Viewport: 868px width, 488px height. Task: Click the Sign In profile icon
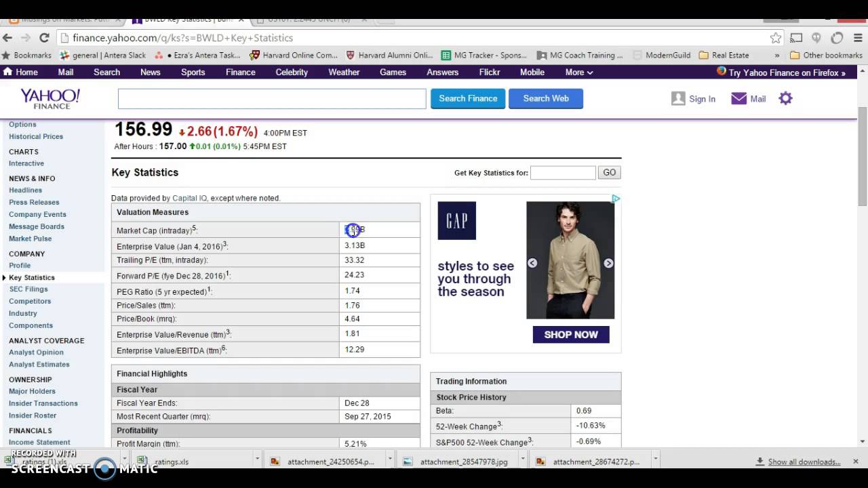coord(678,98)
